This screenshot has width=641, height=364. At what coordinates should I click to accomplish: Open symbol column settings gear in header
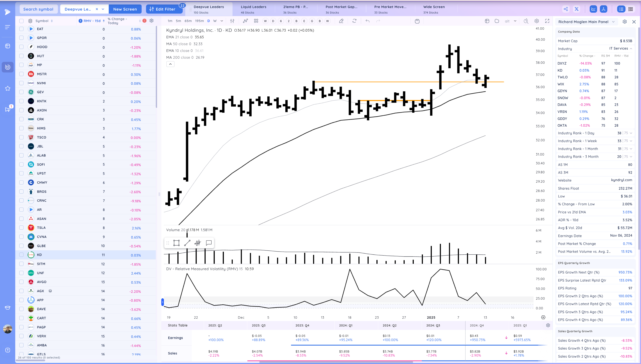pos(30,21)
